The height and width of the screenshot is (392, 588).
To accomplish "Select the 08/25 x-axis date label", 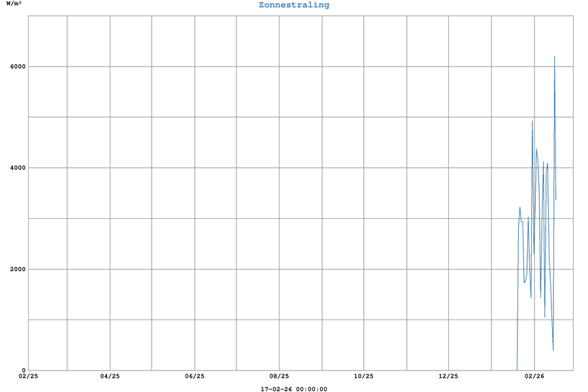I will (279, 376).
